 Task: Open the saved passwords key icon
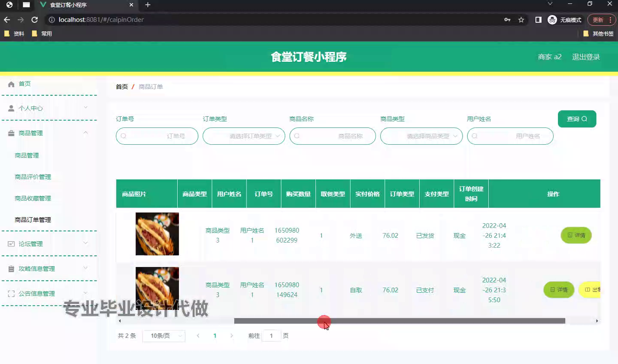tap(507, 20)
